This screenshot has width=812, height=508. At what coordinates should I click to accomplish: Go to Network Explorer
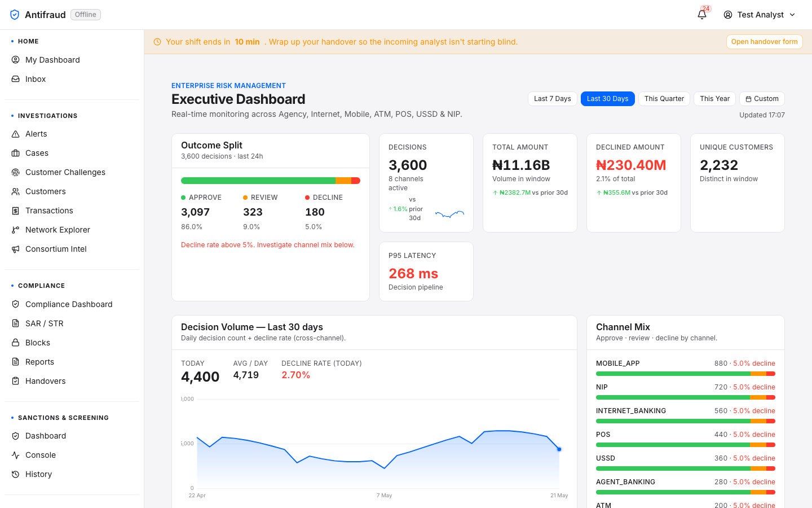(x=72, y=230)
